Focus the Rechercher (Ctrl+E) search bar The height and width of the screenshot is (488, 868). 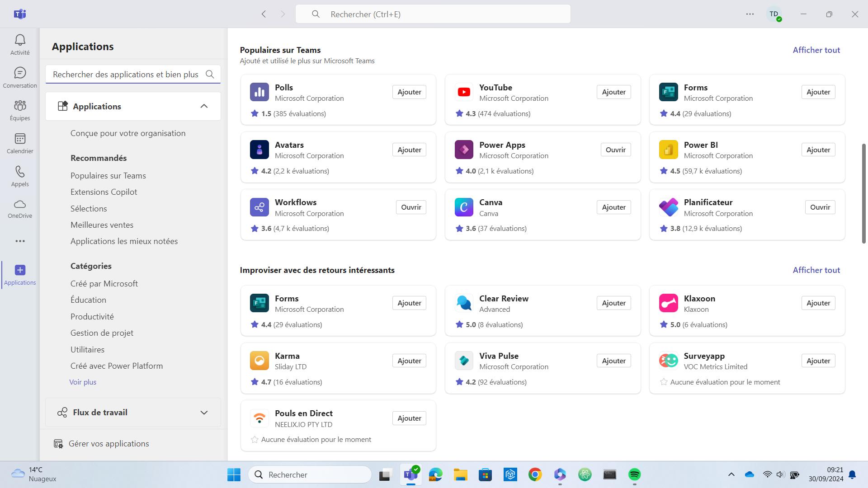433,14
